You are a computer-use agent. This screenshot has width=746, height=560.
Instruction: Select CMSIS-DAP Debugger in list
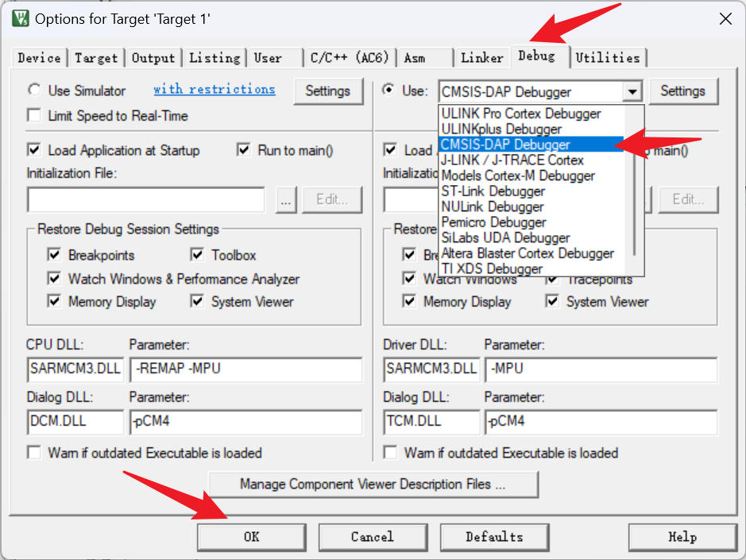click(x=531, y=144)
